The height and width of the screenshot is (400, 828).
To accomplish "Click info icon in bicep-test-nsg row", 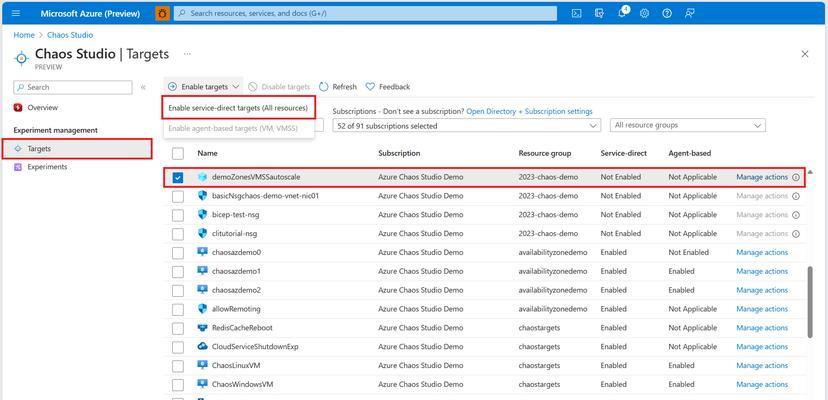I will [796, 215].
